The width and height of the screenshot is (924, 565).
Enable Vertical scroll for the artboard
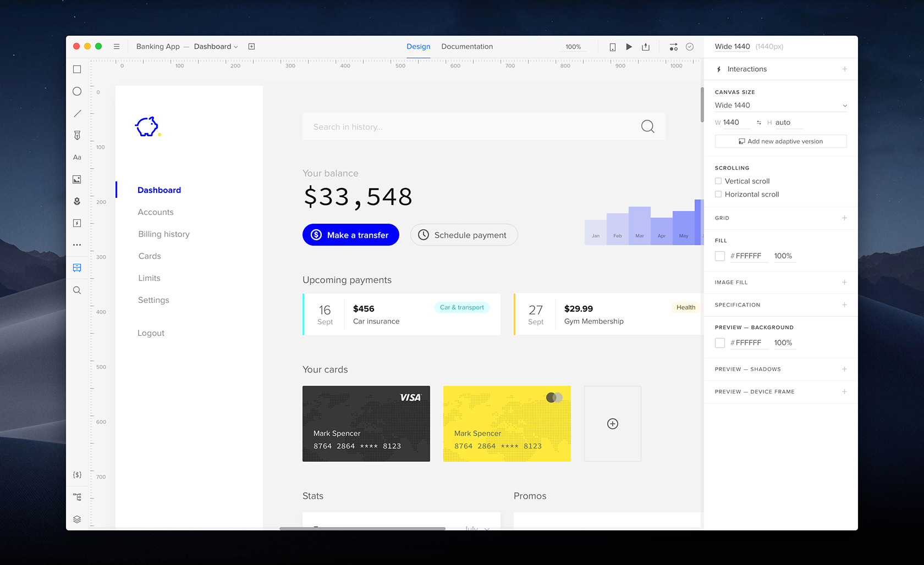718,181
